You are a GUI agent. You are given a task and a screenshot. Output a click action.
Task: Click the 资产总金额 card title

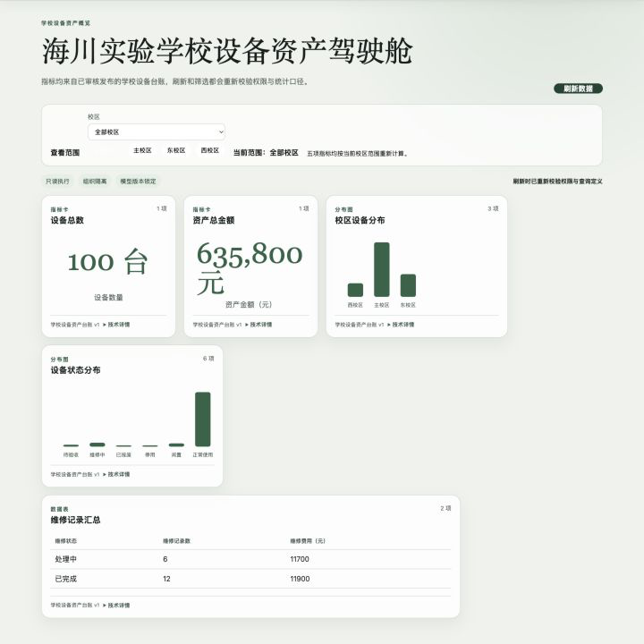(214, 220)
